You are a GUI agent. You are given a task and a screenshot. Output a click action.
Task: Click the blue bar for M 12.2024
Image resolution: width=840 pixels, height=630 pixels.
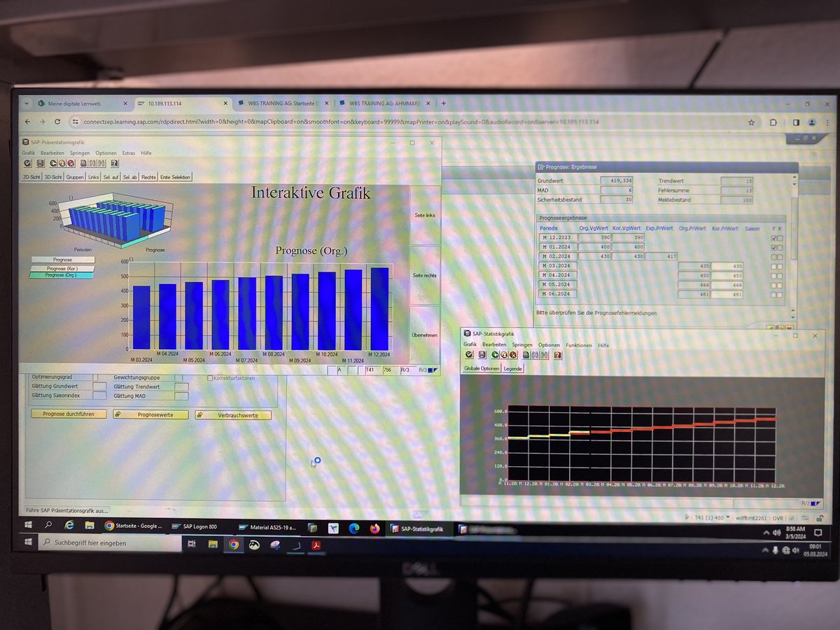(379, 308)
